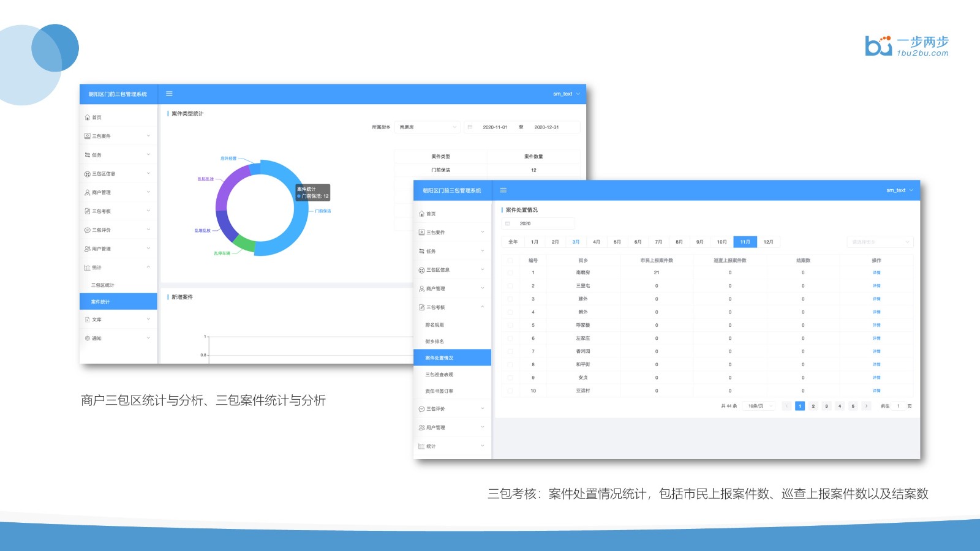This screenshot has height=551, width=980.
Task: Click the 三包区信息 icon in the back window sidebar
Action: [87, 174]
